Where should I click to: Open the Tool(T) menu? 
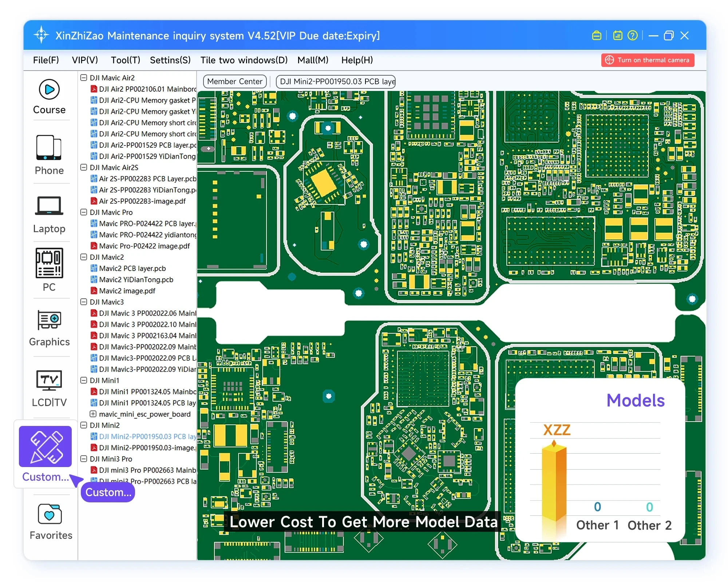pos(125,60)
